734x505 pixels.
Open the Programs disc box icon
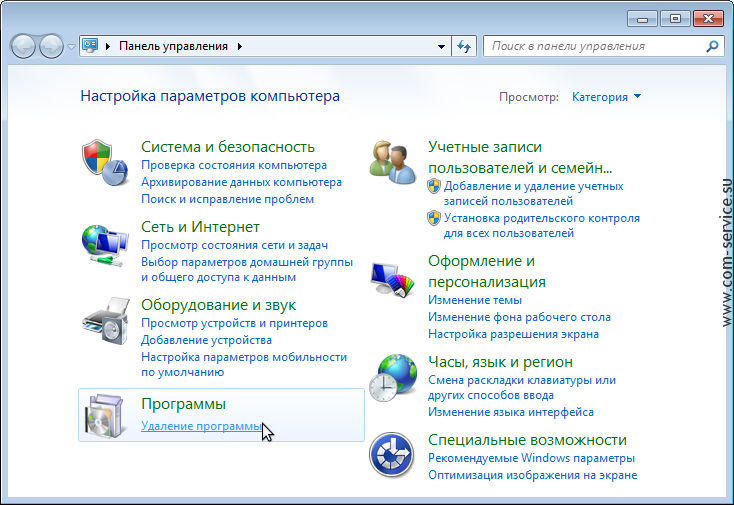[x=104, y=416]
